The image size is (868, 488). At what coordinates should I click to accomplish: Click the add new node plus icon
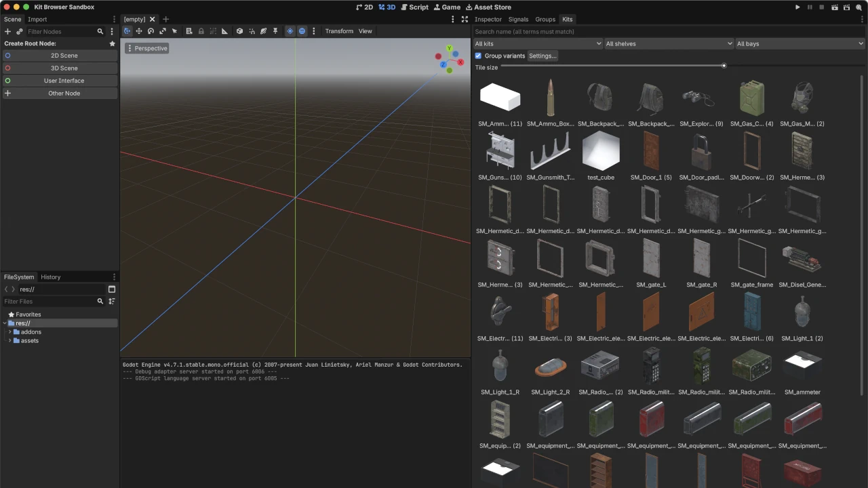pos(7,31)
